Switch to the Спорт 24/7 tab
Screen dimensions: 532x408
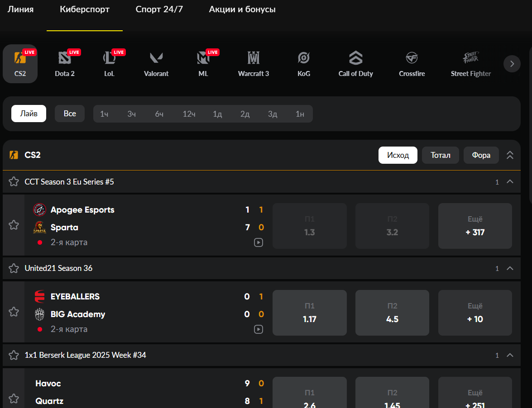(x=159, y=9)
